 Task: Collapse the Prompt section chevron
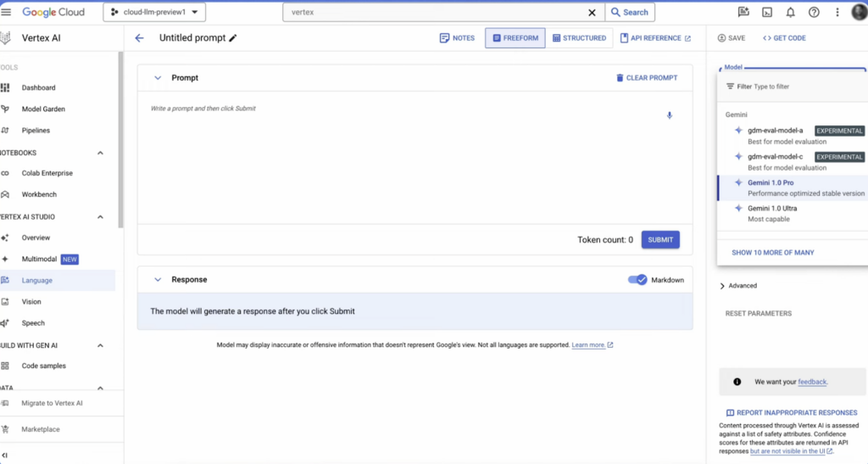[158, 78]
